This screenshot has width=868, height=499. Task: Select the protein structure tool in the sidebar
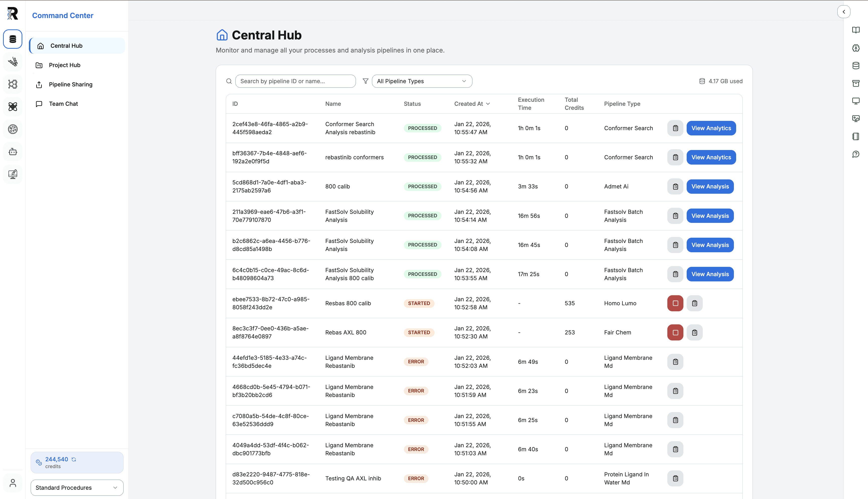[13, 62]
